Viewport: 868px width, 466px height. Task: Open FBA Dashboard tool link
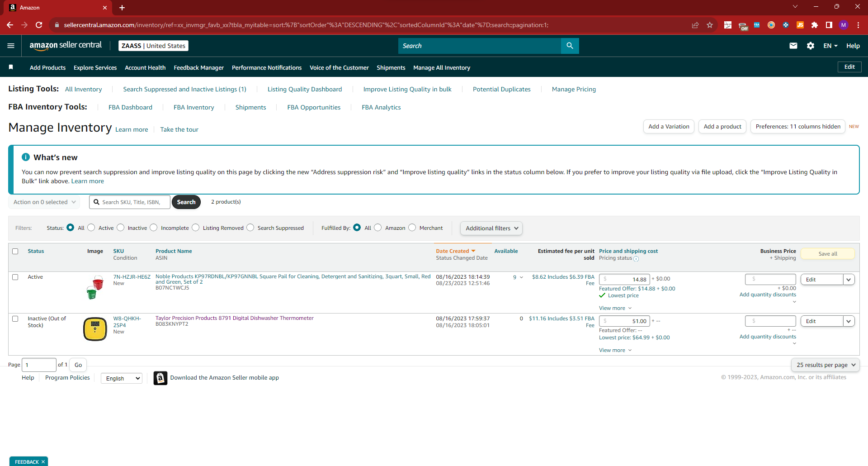(x=130, y=107)
